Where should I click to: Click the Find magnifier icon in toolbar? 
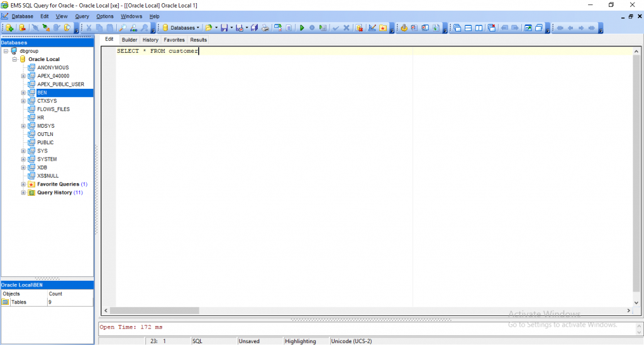pos(123,28)
